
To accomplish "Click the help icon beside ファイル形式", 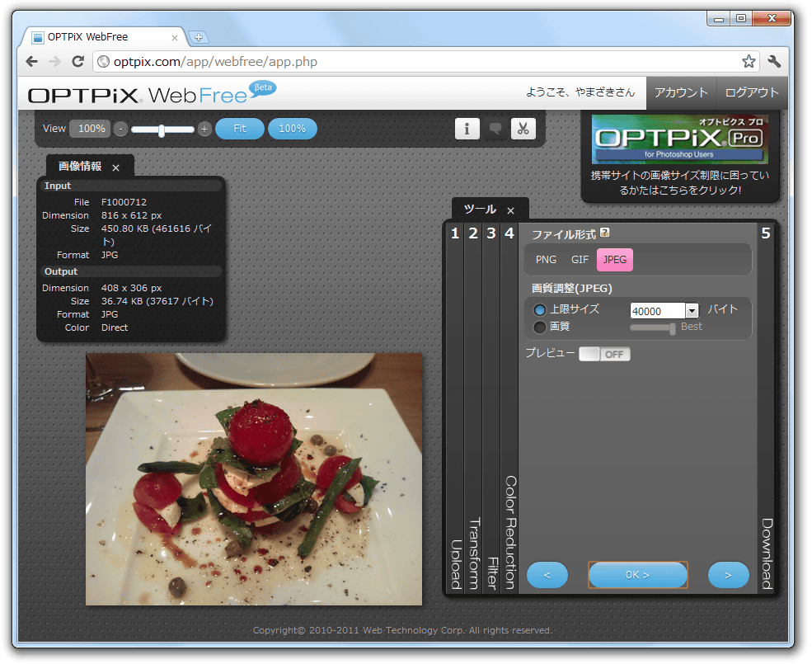I will pyautogui.click(x=605, y=233).
